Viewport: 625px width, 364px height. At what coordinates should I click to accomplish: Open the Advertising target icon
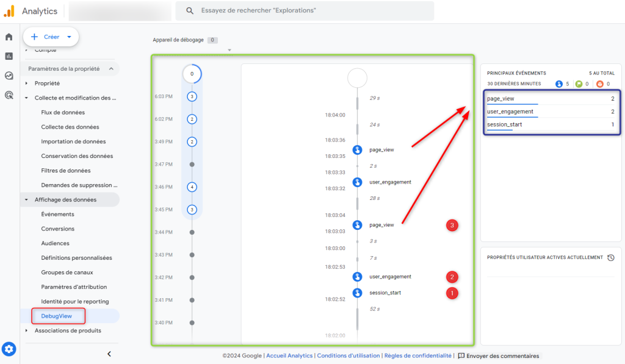(x=9, y=95)
